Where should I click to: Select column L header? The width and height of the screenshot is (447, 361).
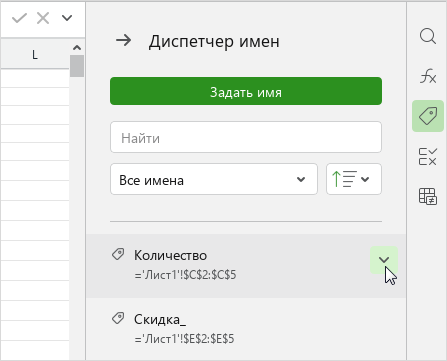pyautogui.click(x=35, y=54)
